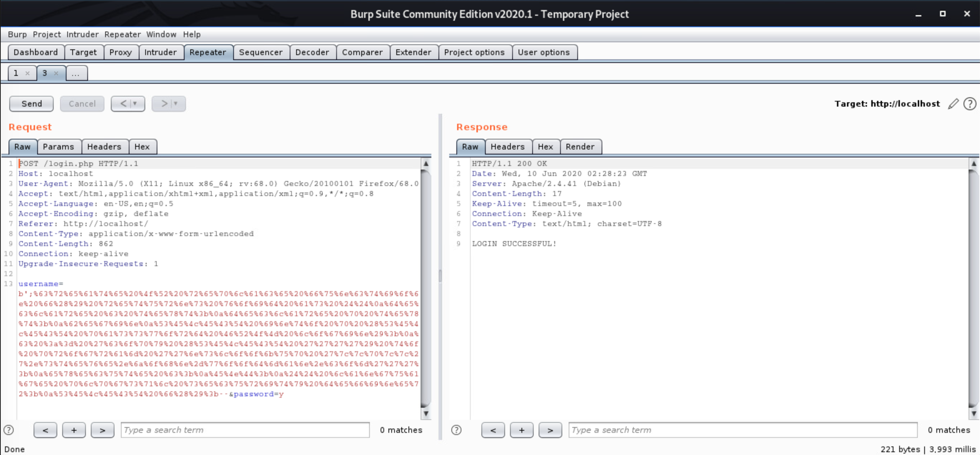Open the Burp menu

pos(17,34)
